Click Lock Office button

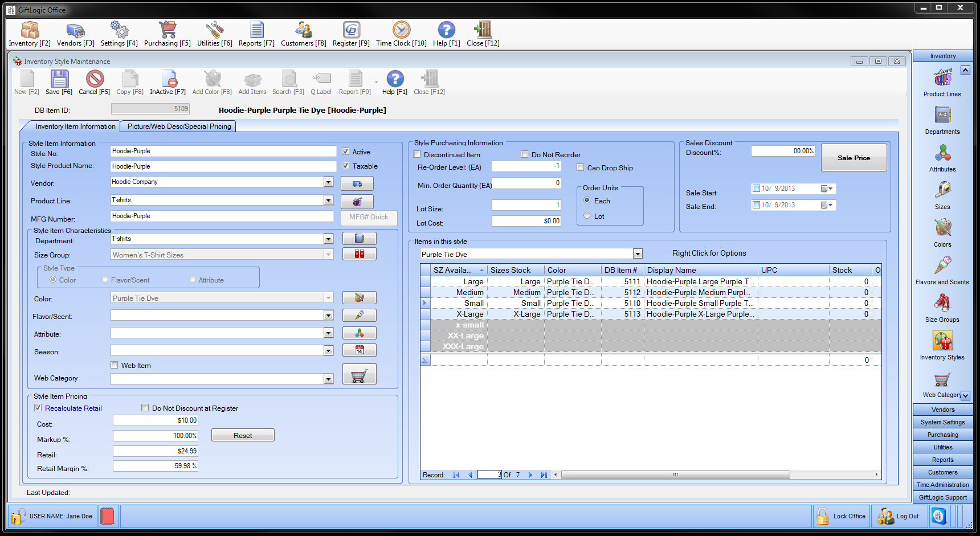(841, 516)
